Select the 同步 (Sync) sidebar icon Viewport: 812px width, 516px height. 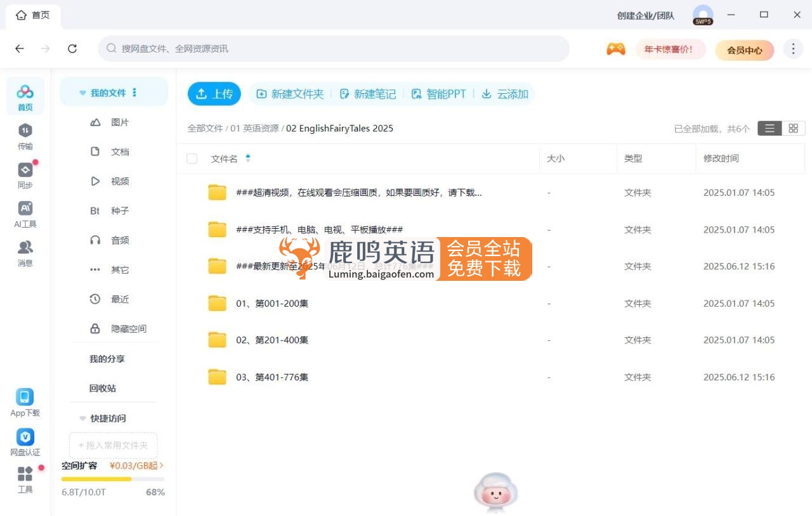(25, 176)
